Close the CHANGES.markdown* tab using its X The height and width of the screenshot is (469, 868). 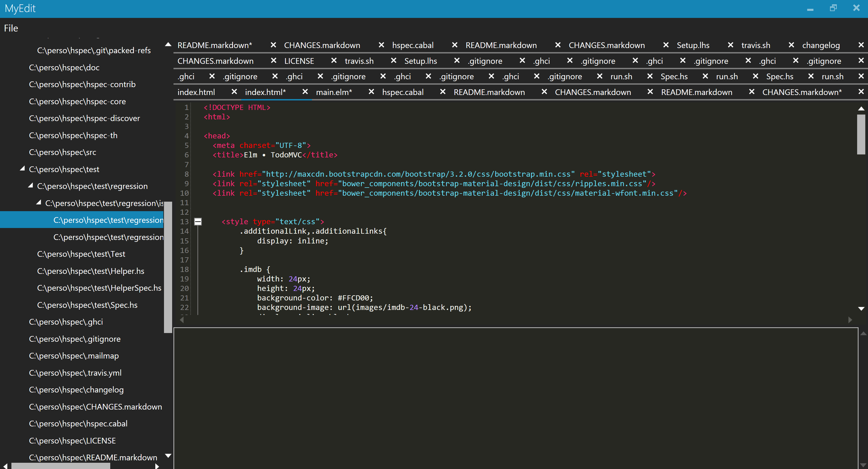(x=861, y=92)
